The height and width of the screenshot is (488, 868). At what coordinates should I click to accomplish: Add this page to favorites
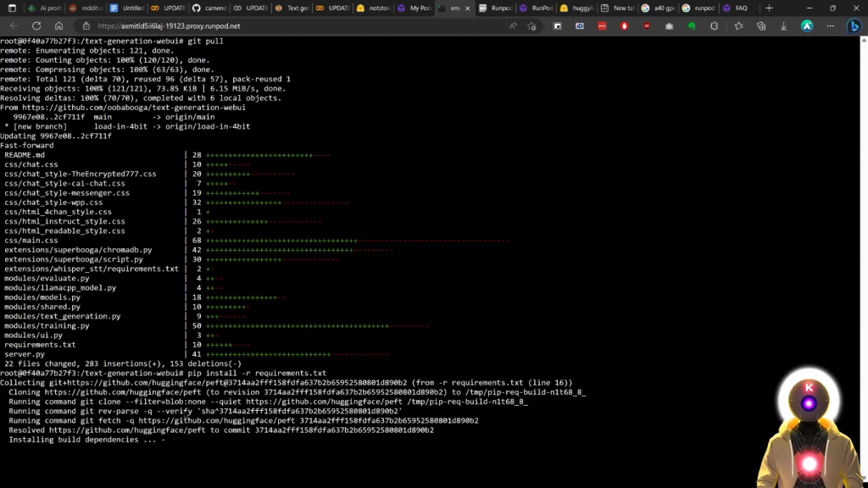tap(531, 26)
